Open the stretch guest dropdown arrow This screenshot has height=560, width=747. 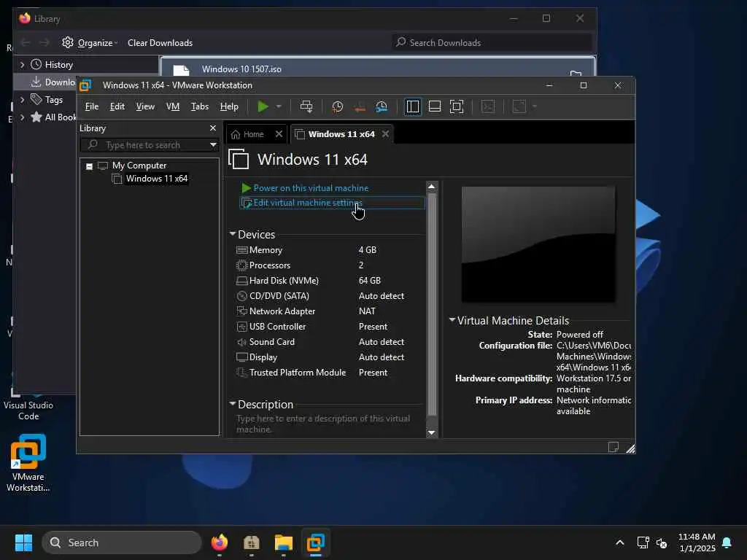click(535, 106)
